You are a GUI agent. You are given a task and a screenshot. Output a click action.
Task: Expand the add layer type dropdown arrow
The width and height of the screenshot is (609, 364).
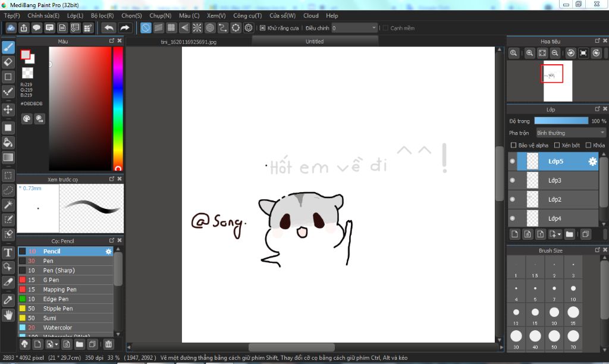click(559, 235)
